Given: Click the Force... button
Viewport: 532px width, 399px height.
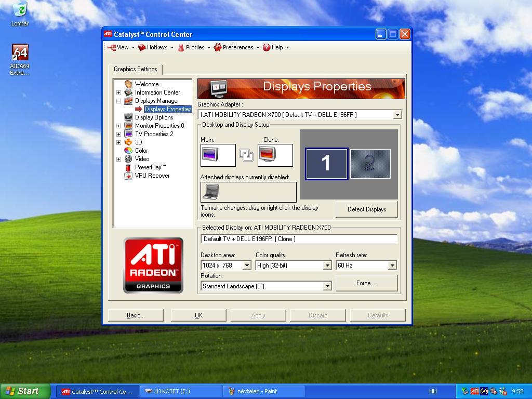Looking at the screenshot, I should 366,283.
